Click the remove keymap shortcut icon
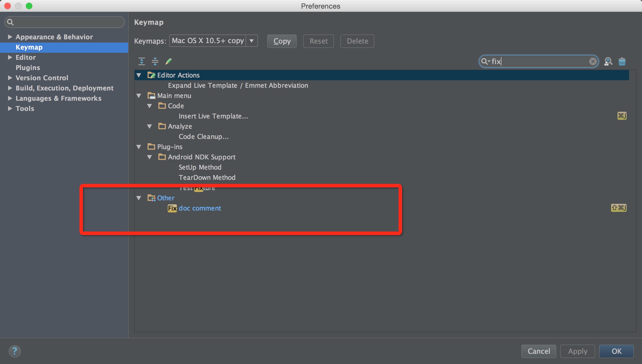The width and height of the screenshot is (642, 364). 622,61
